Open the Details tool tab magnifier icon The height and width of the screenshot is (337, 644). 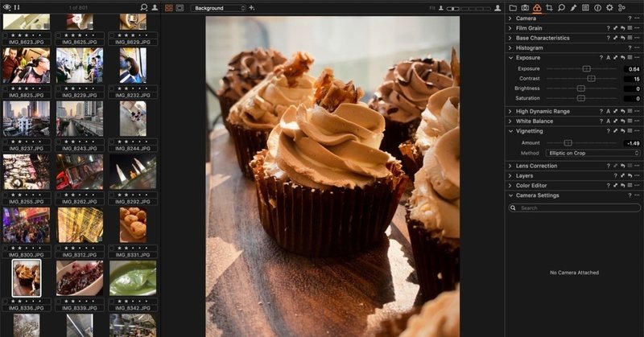[x=561, y=8]
